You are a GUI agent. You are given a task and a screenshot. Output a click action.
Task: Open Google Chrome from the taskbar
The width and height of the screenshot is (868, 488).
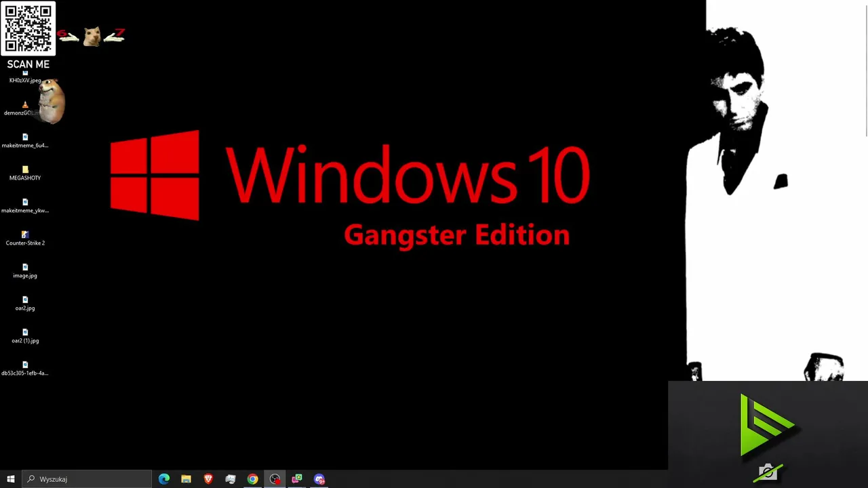coord(252,479)
